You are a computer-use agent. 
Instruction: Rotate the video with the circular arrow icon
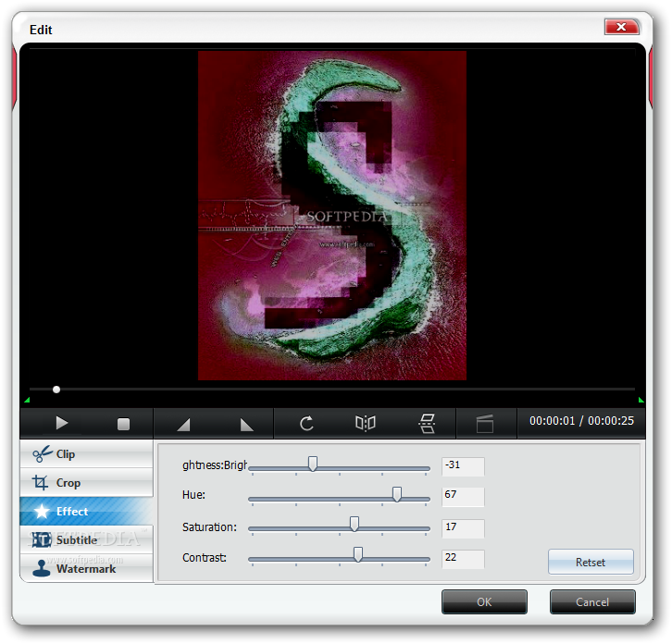pyautogui.click(x=306, y=424)
